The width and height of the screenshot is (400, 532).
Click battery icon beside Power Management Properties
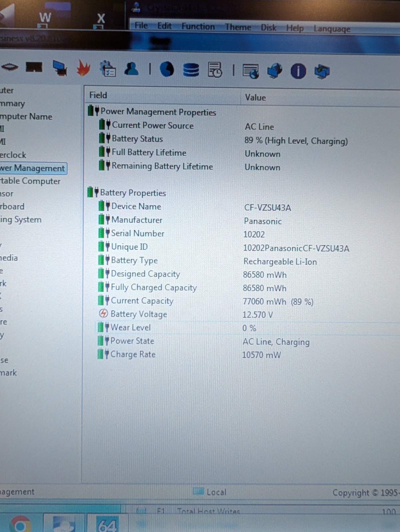94,110
